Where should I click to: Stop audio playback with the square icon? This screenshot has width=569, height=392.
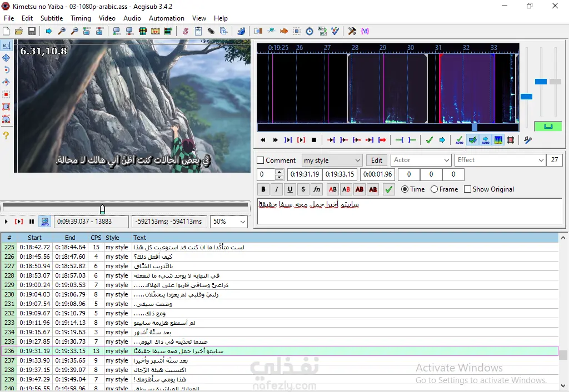pos(314,140)
